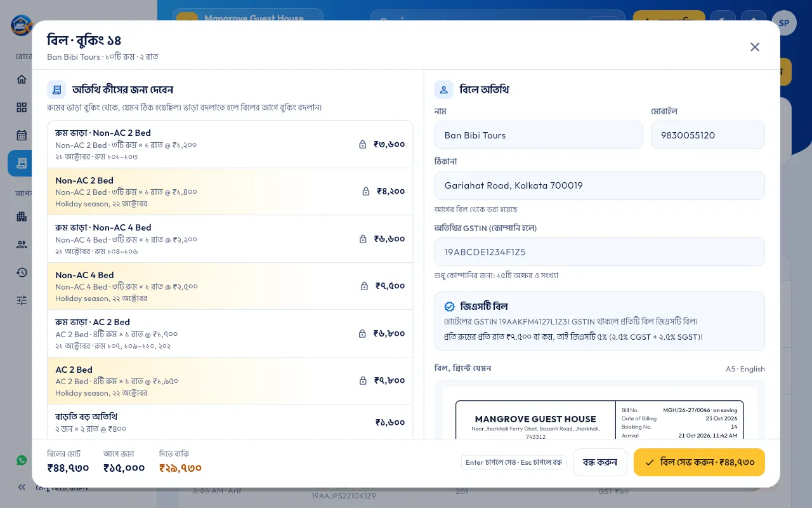Select the রুম ভাড়া · Non-AC 2 Bed line item

(x=230, y=144)
